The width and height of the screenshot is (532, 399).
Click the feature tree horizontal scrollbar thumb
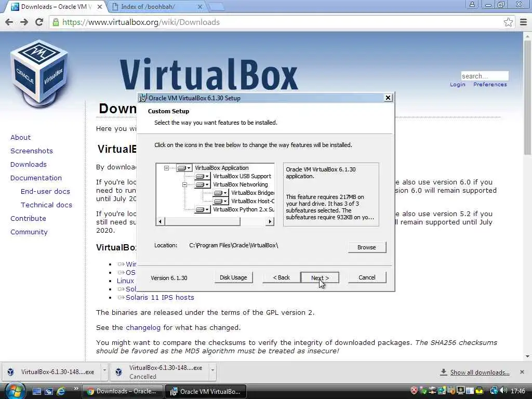(202, 221)
